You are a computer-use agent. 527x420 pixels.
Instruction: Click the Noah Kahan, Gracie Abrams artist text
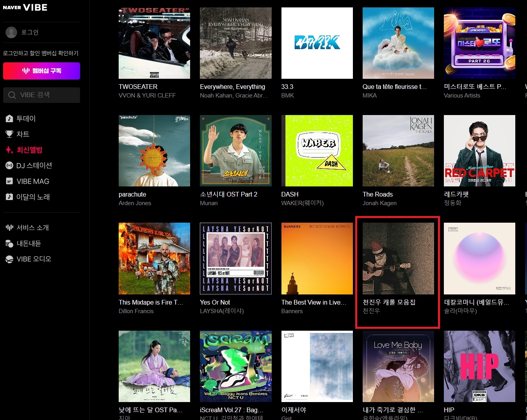click(234, 96)
